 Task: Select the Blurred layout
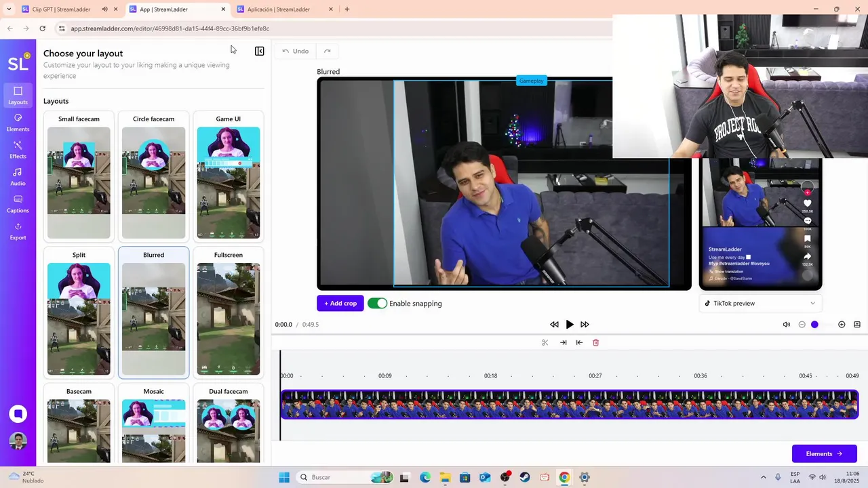click(153, 312)
